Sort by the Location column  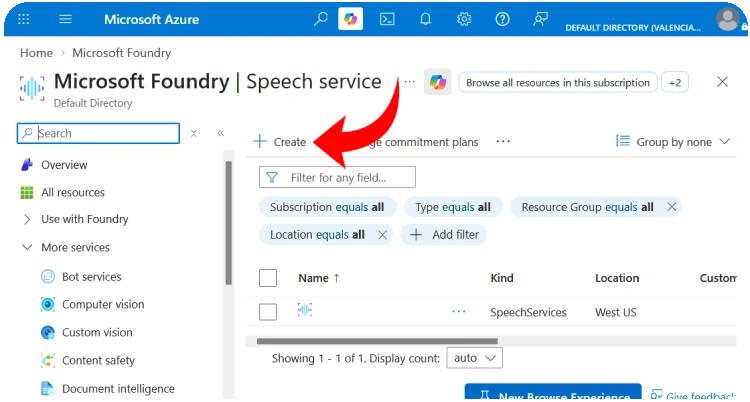tap(617, 278)
